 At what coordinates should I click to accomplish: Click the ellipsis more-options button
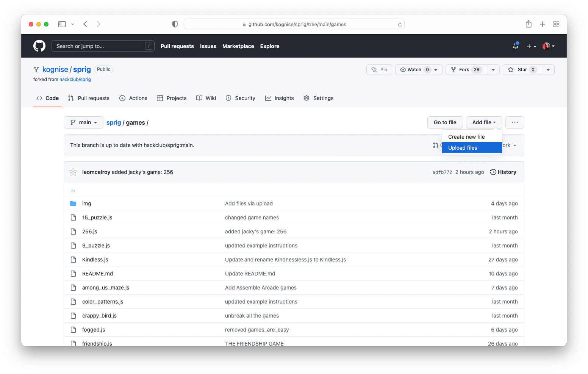pyautogui.click(x=514, y=122)
